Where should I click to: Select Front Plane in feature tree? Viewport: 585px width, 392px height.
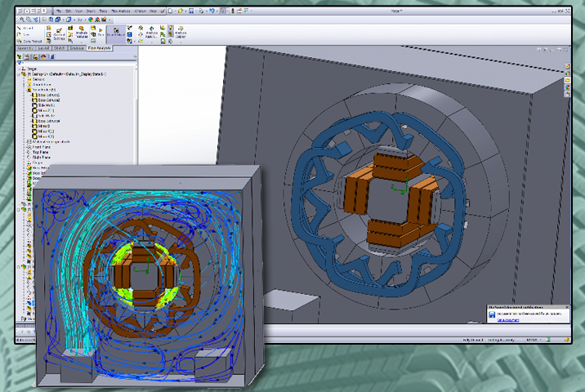tap(40, 148)
